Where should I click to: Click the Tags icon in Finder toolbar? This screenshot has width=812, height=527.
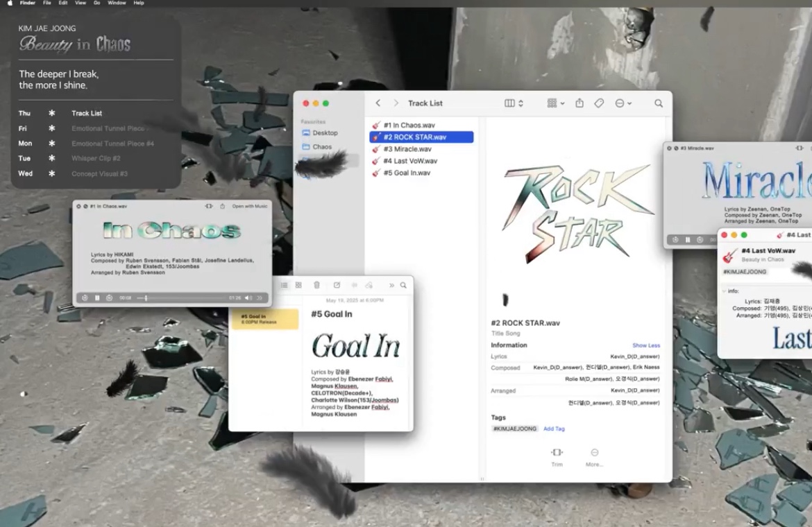599,103
